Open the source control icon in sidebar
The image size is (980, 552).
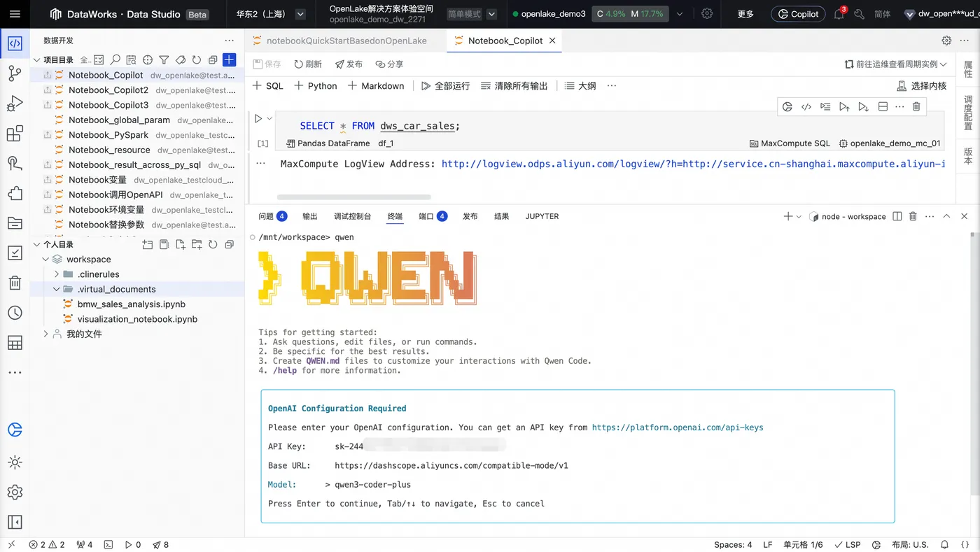tap(15, 73)
